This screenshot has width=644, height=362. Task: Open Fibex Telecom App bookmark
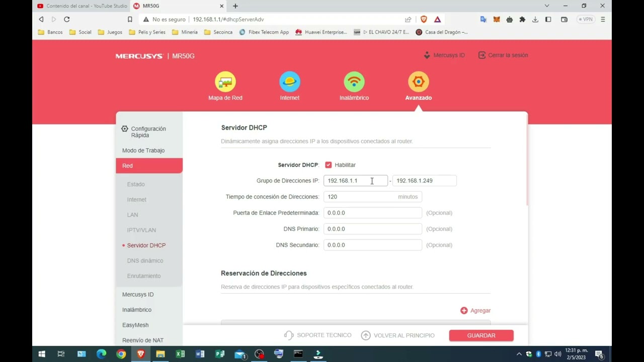[264, 32]
